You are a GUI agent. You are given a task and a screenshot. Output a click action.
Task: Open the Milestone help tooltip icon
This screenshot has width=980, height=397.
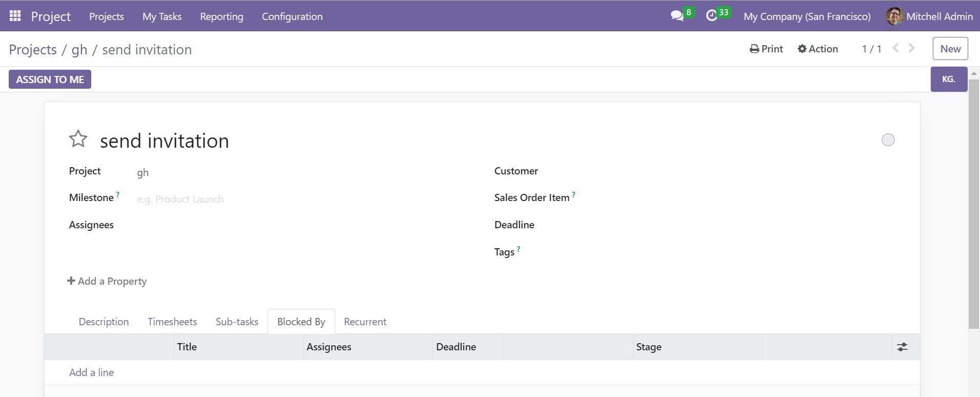pos(118,195)
